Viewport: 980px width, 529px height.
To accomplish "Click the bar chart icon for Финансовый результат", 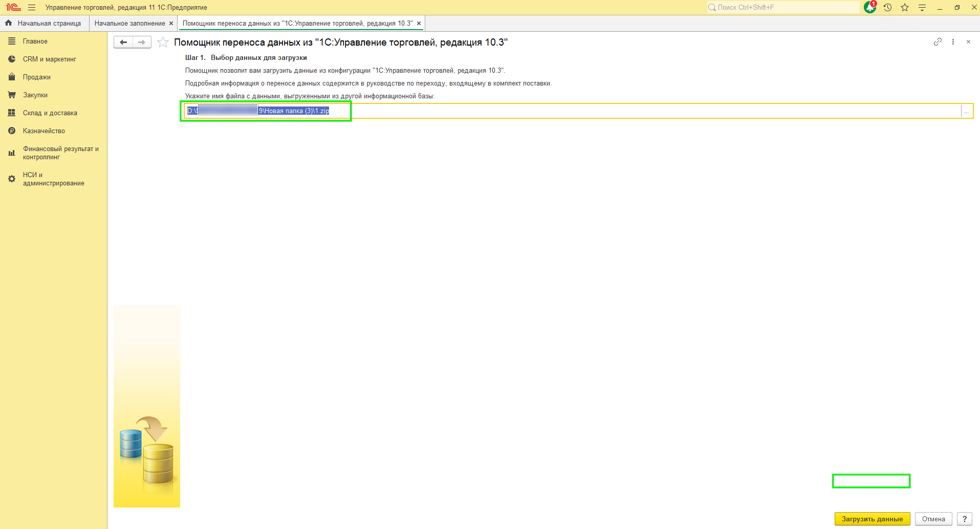I will point(12,153).
